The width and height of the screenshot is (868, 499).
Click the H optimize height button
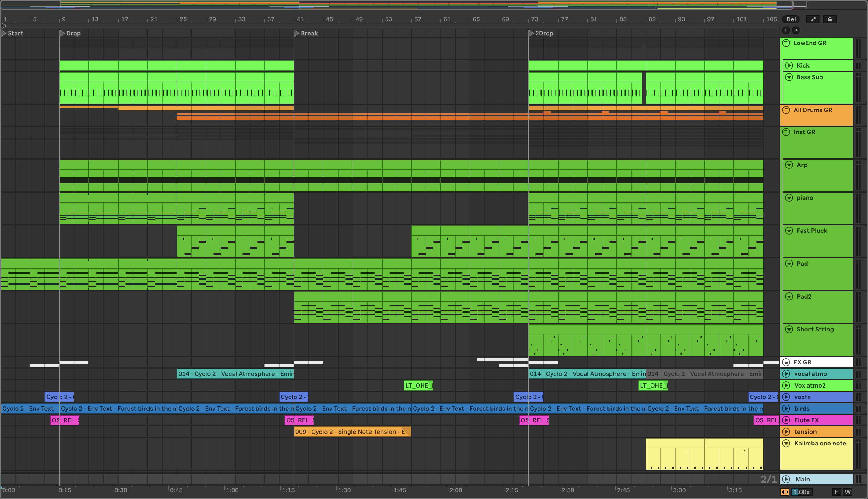[837, 492]
